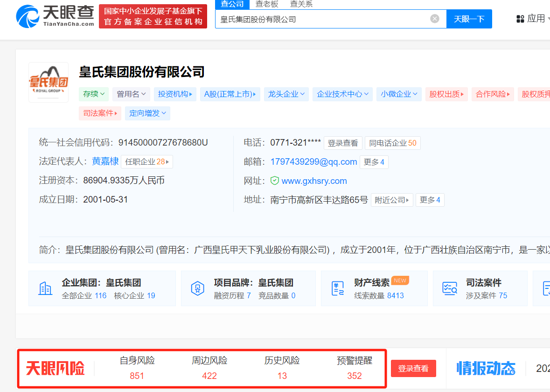Click the 司法案件 search-list icon
Screen dimensions: 550x392
click(x=450, y=288)
